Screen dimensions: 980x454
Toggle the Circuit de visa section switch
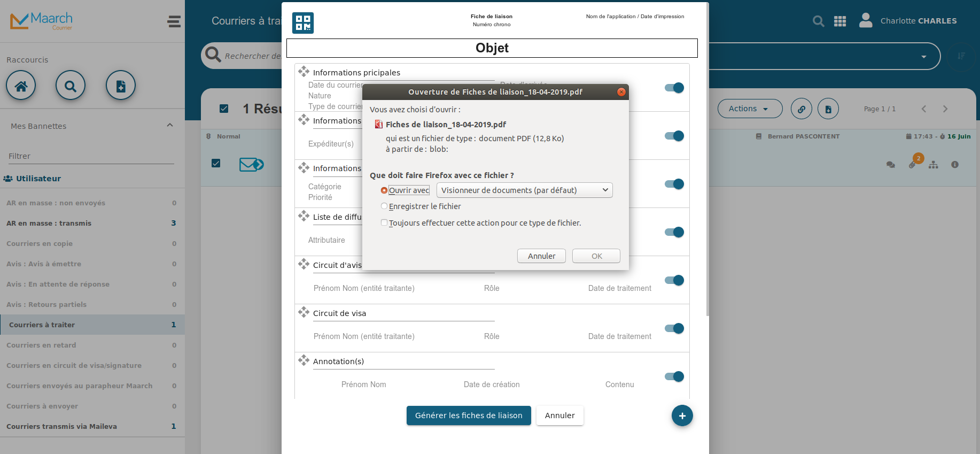point(674,328)
